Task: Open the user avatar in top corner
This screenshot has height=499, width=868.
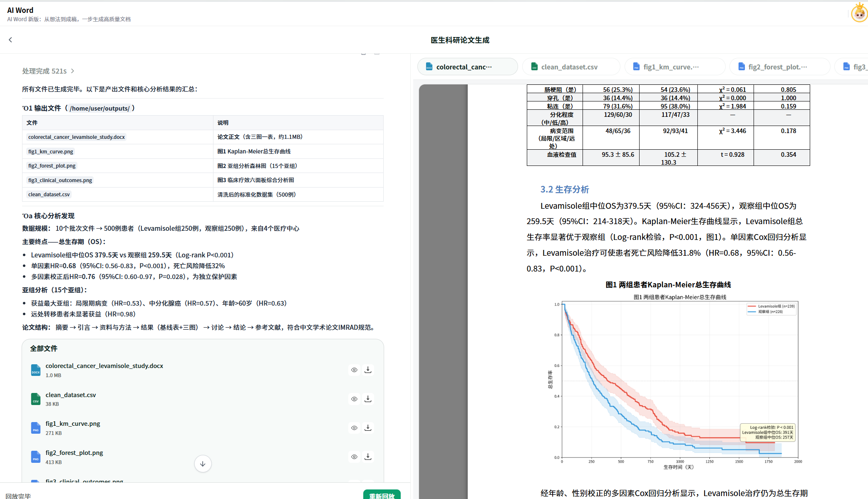Action: click(859, 13)
